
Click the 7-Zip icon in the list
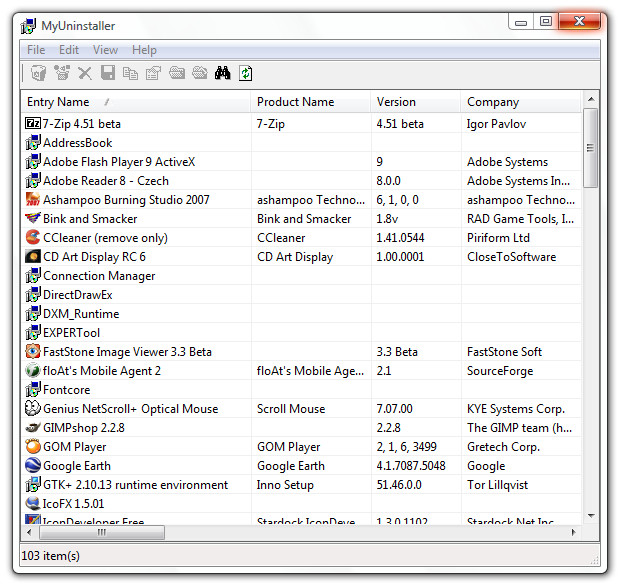tap(33, 123)
